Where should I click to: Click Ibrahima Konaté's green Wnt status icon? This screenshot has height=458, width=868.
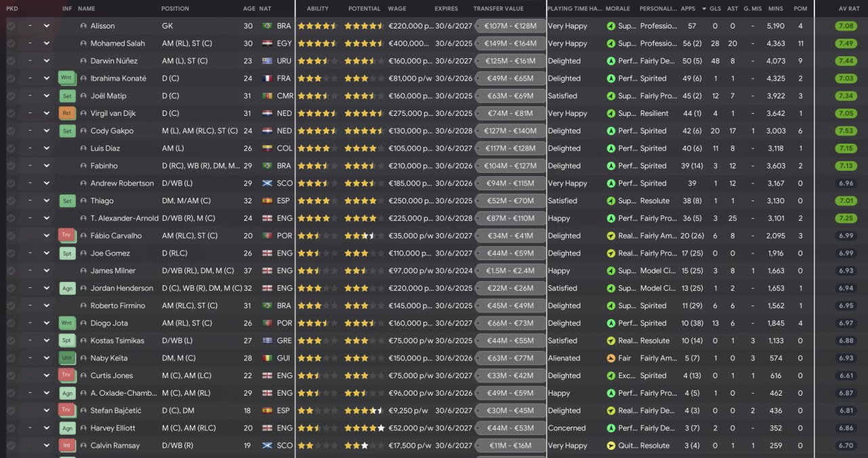[66, 79]
